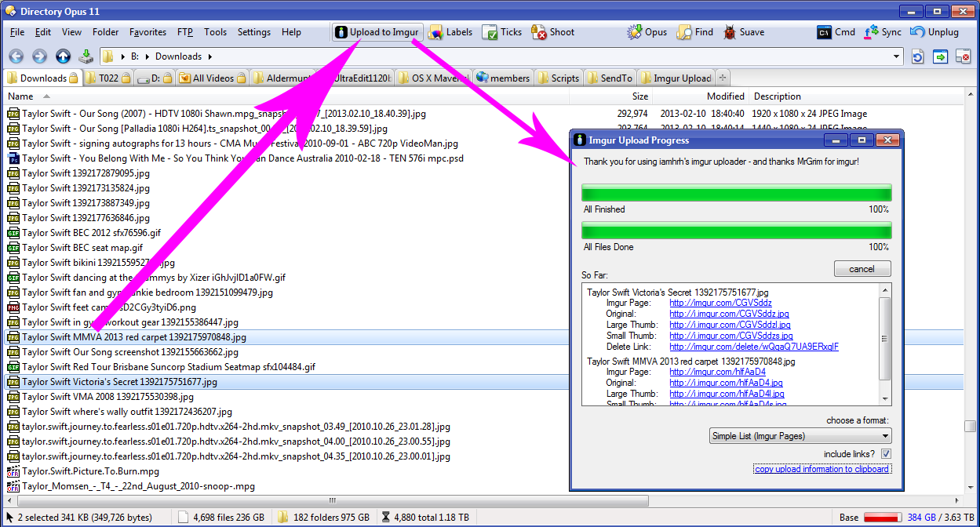This screenshot has width=980, height=527.
Task: Open Imgur Page link http://imgur.com/hIfAaD4
Action: coord(717,372)
